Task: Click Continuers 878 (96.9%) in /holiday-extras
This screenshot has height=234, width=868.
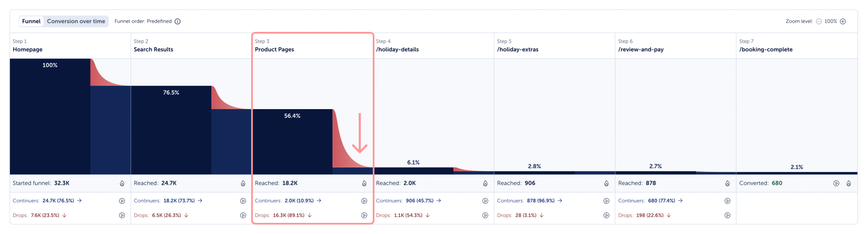Action: pos(541,201)
